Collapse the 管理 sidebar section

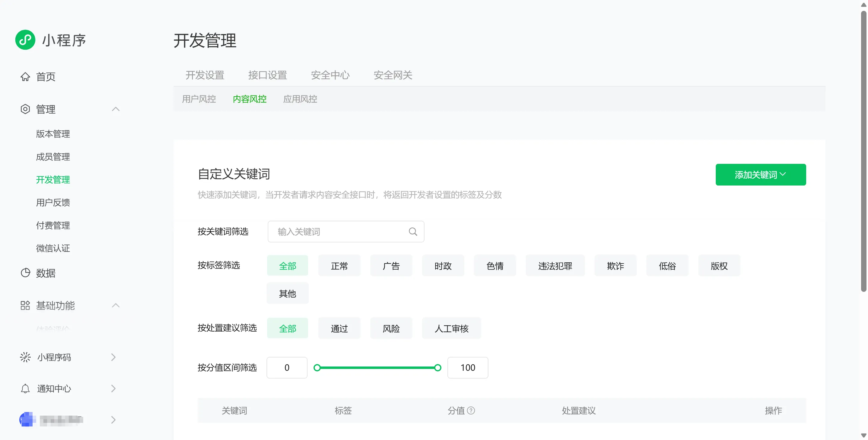[115, 109]
